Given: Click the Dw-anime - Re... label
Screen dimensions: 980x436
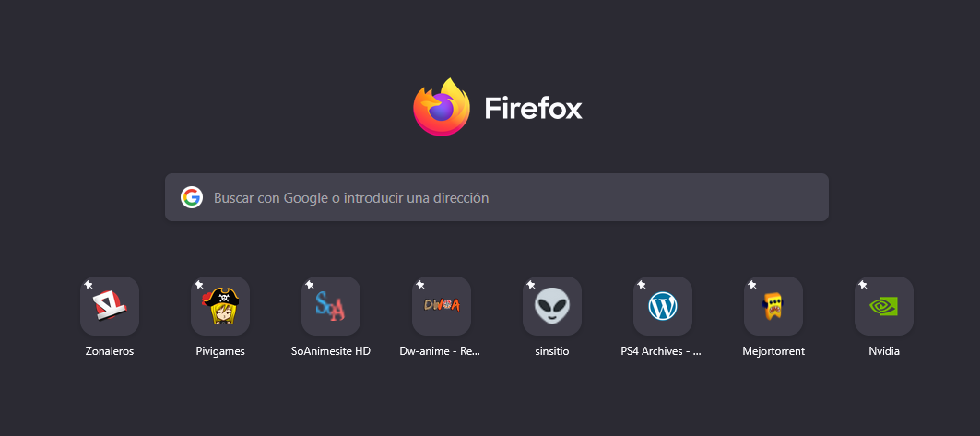Looking at the screenshot, I should 440,351.
